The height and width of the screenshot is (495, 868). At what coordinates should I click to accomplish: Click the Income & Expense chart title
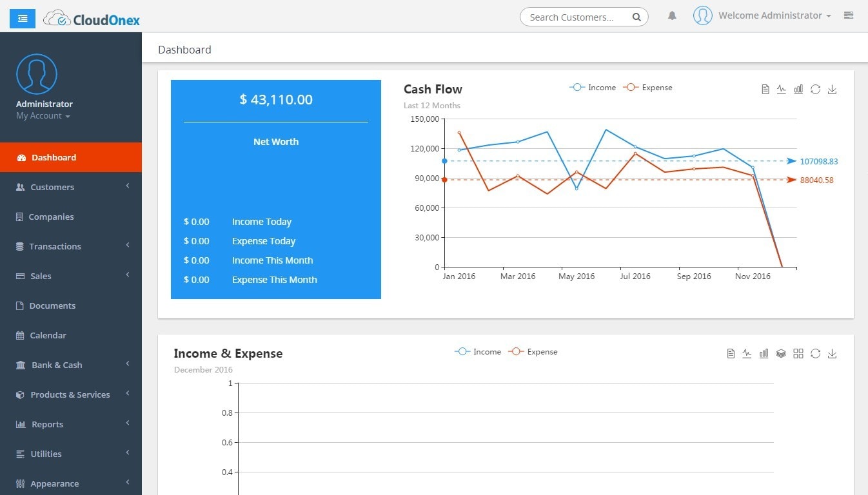pos(228,354)
